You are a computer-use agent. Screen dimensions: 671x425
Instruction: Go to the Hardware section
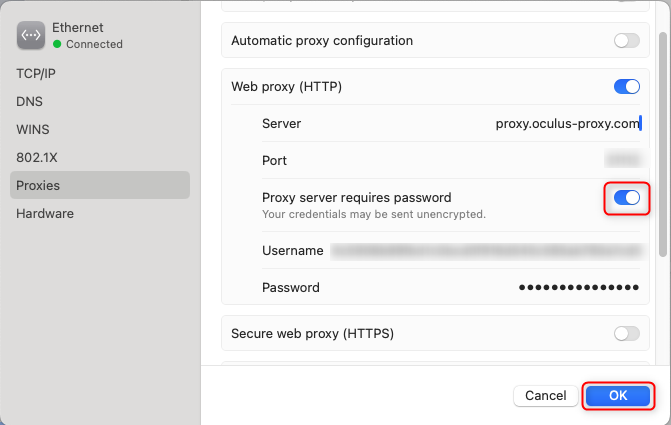(45, 213)
